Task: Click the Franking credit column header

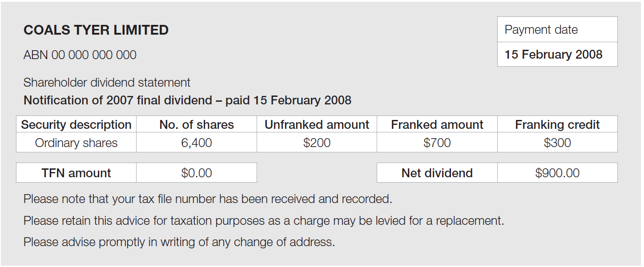Action: coord(557,124)
